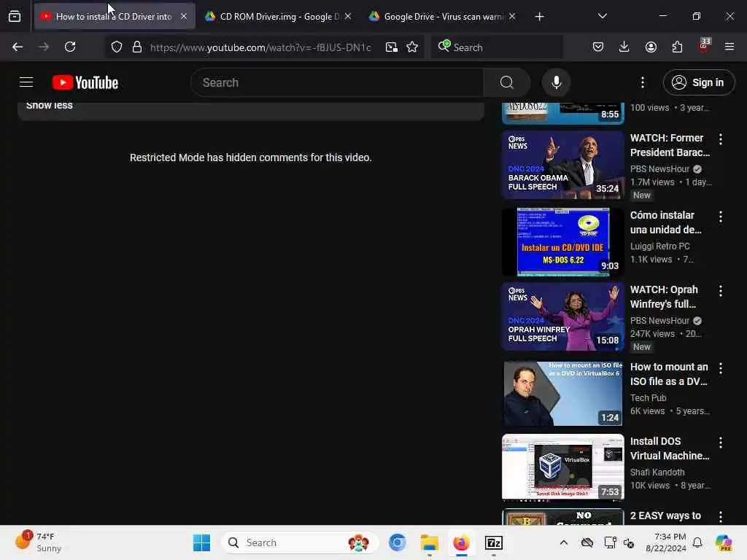Go back to the previous page

[18, 47]
